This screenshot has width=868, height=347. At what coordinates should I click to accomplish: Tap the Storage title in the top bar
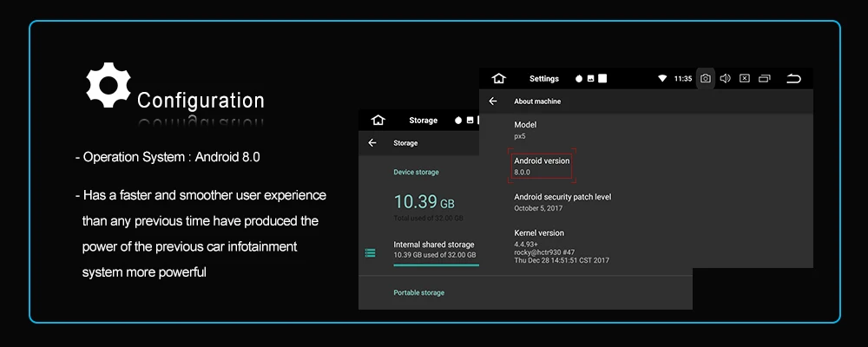[x=423, y=120]
